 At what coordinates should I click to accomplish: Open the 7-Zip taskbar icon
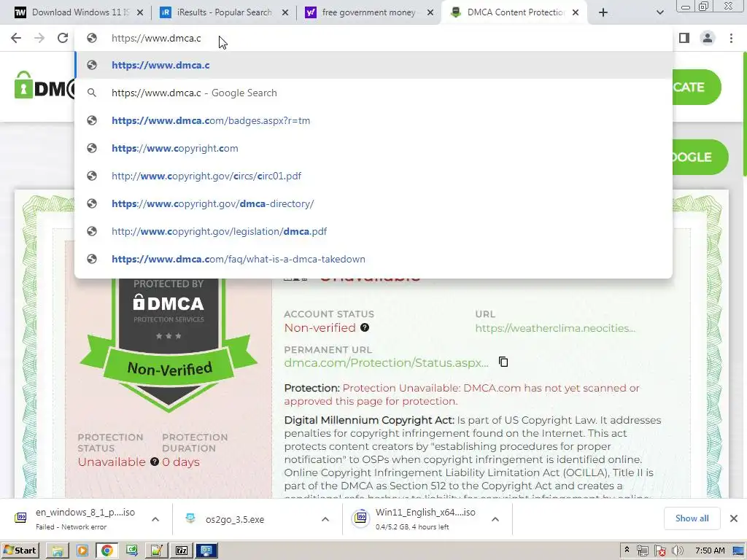pos(182,551)
